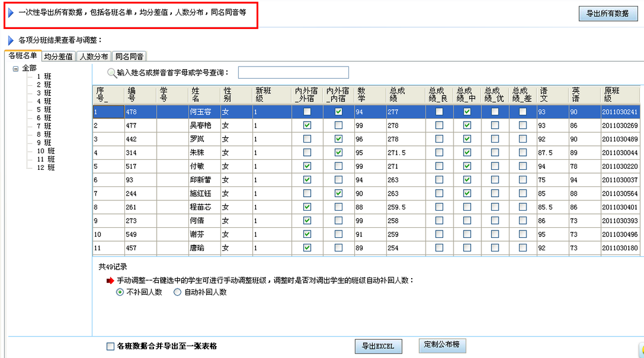Click the 导出EXCEL button
This screenshot has width=644, height=358.
click(378, 346)
